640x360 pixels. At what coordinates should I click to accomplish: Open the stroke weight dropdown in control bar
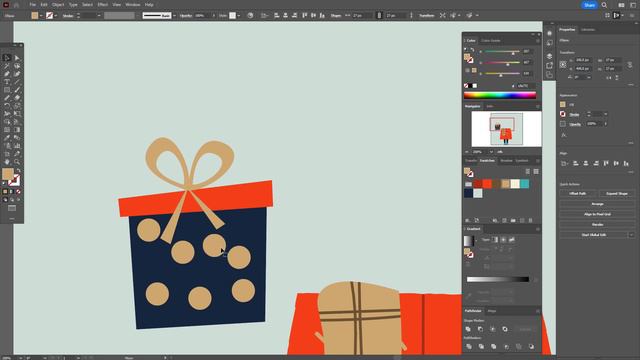[x=99, y=16]
